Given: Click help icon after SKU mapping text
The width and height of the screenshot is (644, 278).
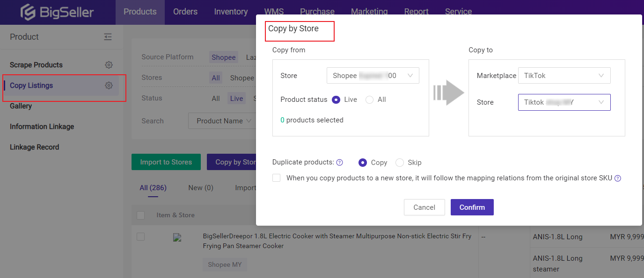Looking at the screenshot, I should point(618,178).
